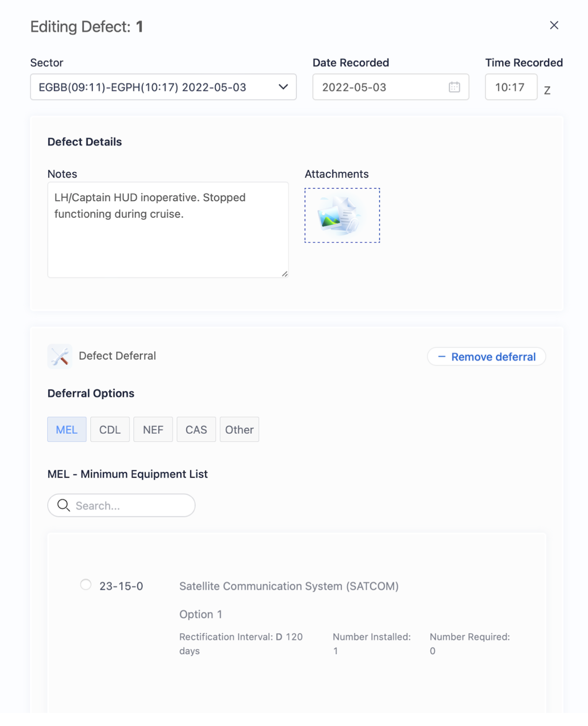Close the Editing Defect dialog
This screenshot has width=588, height=726.
pyautogui.click(x=554, y=25)
